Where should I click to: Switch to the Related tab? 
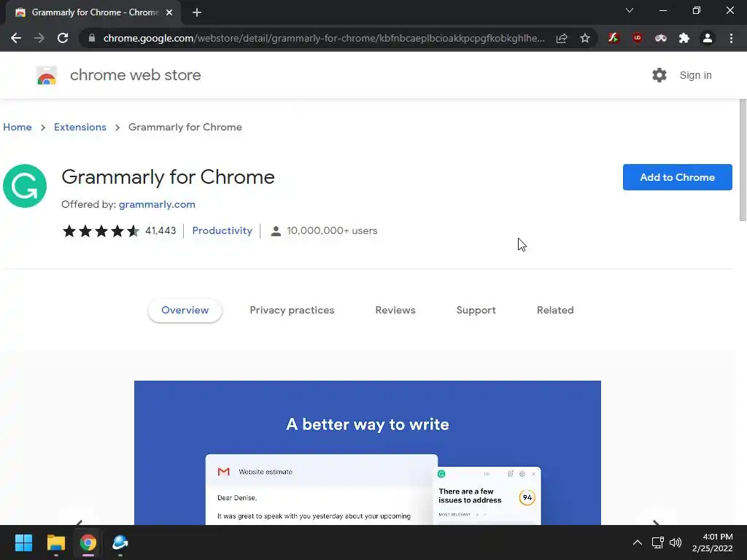pyautogui.click(x=555, y=310)
